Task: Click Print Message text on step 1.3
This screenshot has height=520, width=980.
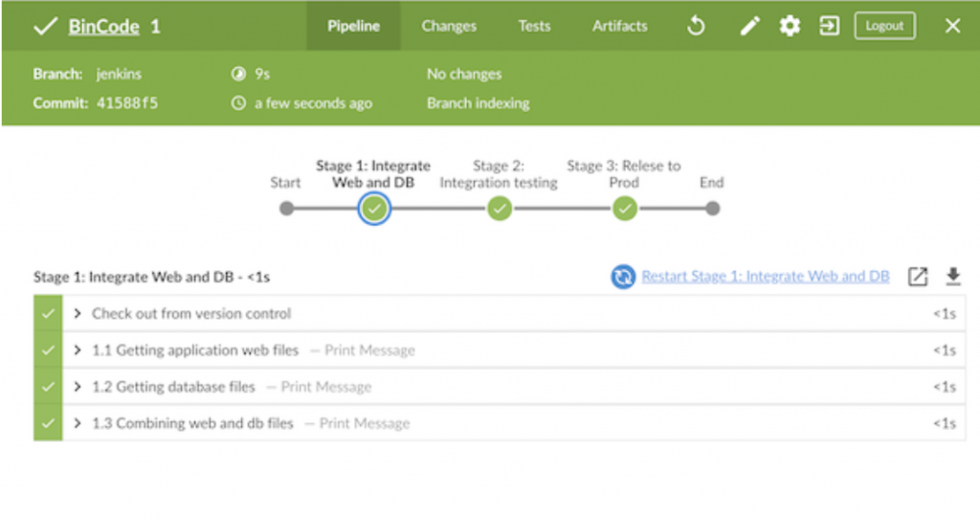Action: click(x=365, y=423)
